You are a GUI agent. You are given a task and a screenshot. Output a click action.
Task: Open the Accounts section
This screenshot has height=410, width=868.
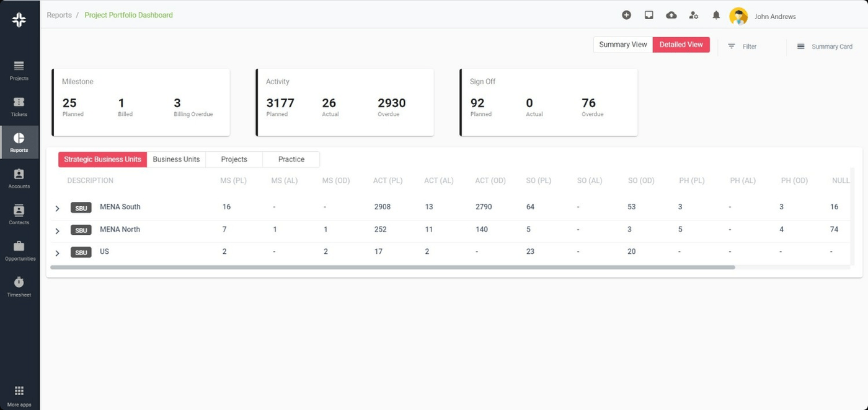[x=19, y=178]
